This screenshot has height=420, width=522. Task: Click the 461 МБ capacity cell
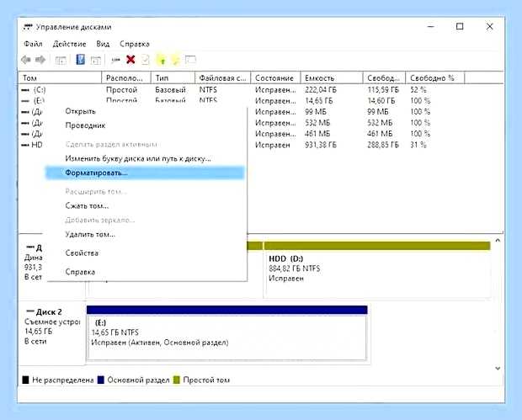pos(317,134)
